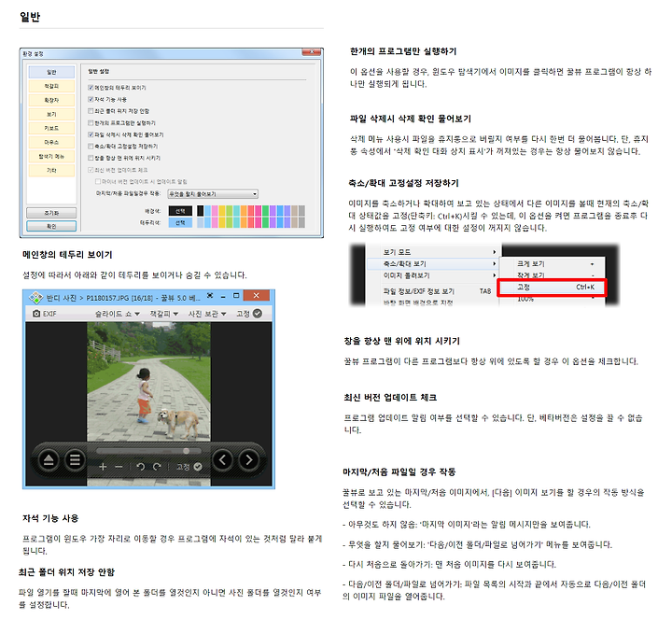Click the black 배경색 선택 button
The height and width of the screenshot is (619, 672).
180,211
